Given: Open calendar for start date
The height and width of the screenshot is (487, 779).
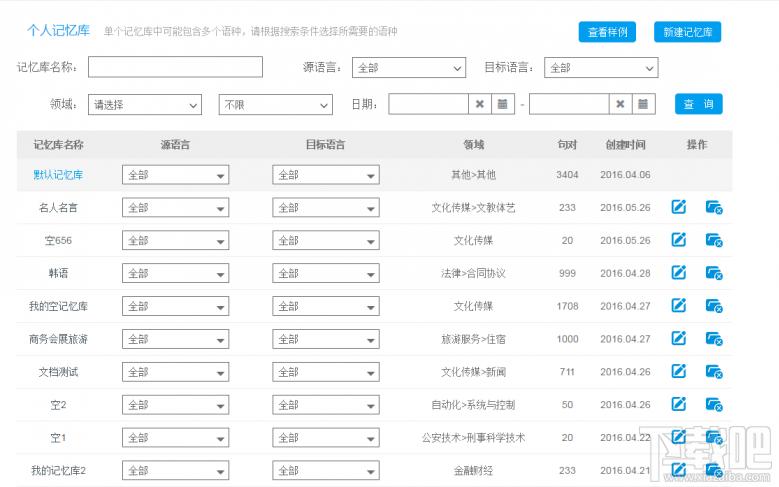Looking at the screenshot, I should pos(503,104).
